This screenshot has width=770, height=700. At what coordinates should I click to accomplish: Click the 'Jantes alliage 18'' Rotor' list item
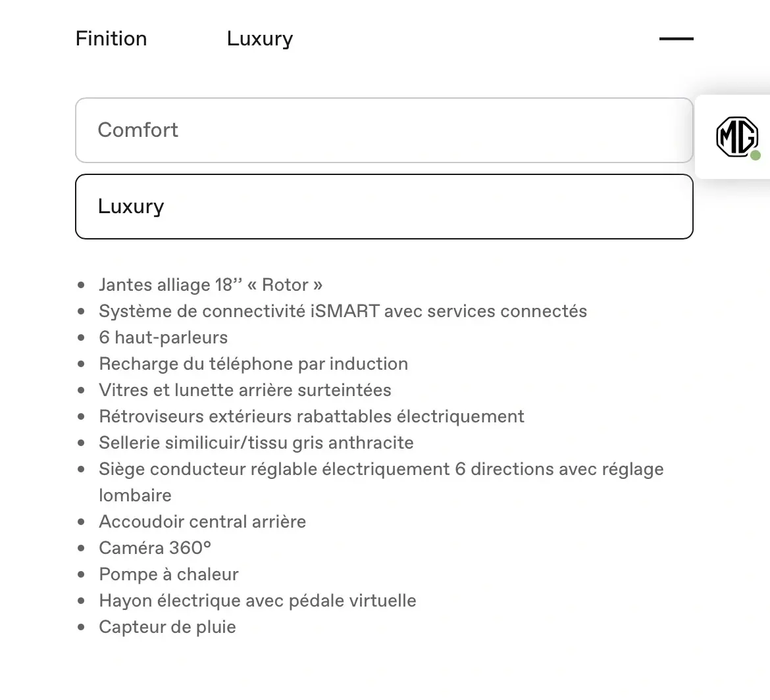pyautogui.click(x=211, y=284)
